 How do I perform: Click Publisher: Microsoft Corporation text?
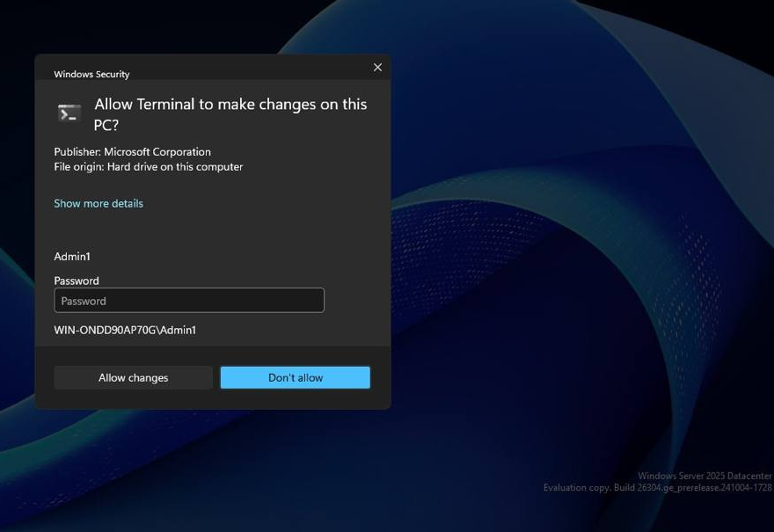coord(132,151)
